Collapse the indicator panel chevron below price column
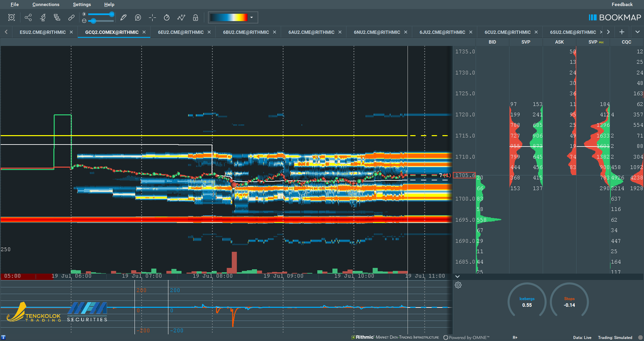This screenshot has width=644, height=341. pyautogui.click(x=457, y=276)
